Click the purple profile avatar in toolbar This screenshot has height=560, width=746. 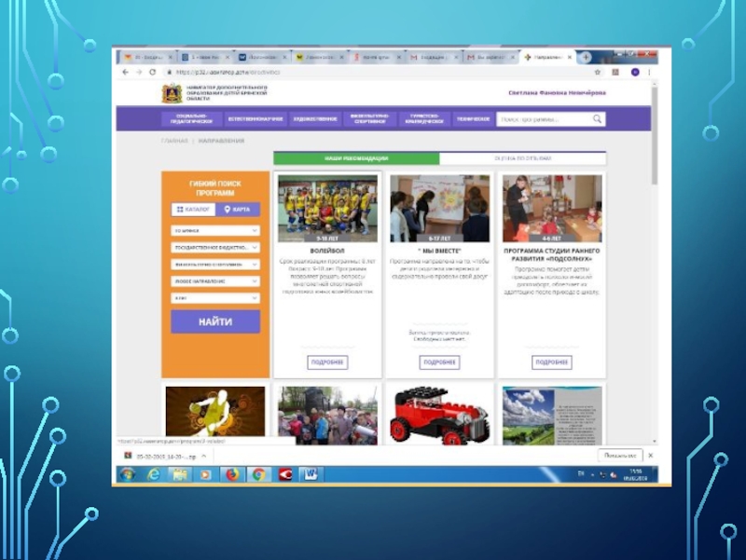tap(635, 73)
